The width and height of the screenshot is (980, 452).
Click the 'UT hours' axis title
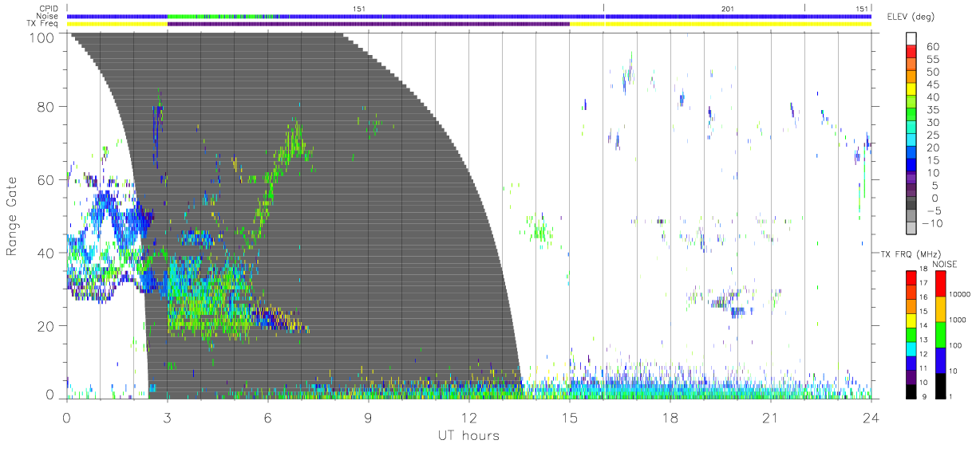(x=468, y=435)
